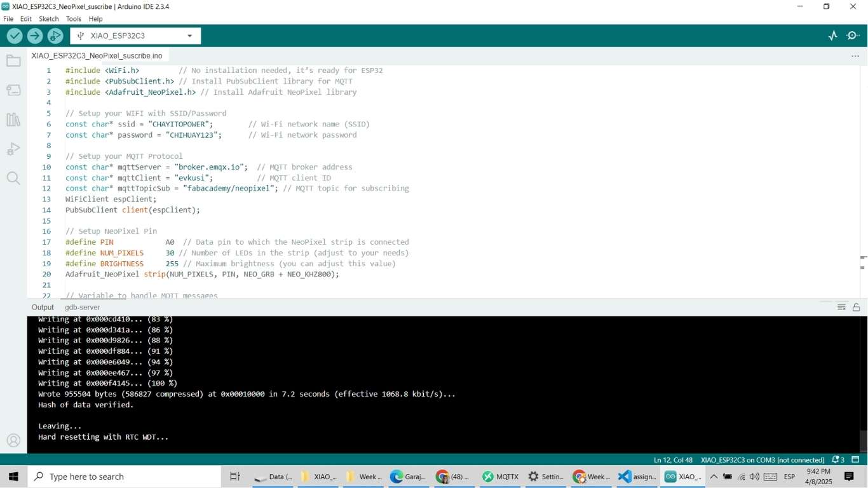Click the ESP input language indicator
Viewport: 868px width, 488px height.
(x=789, y=477)
